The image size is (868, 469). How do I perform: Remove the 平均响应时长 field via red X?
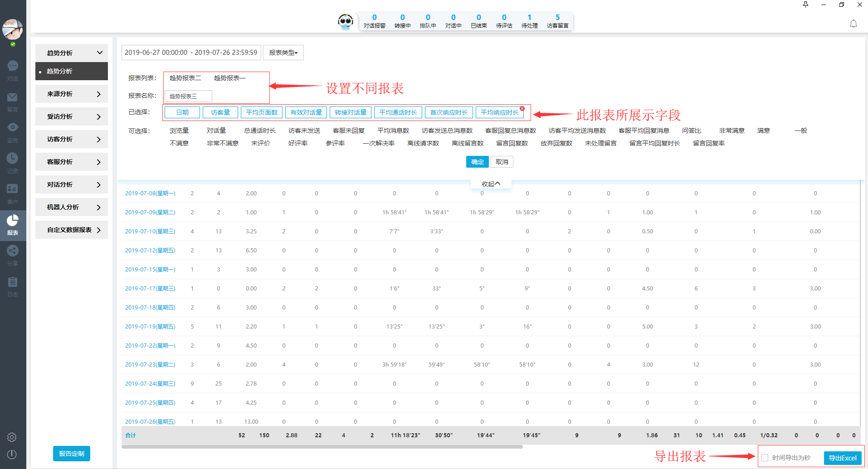pyautogui.click(x=522, y=108)
